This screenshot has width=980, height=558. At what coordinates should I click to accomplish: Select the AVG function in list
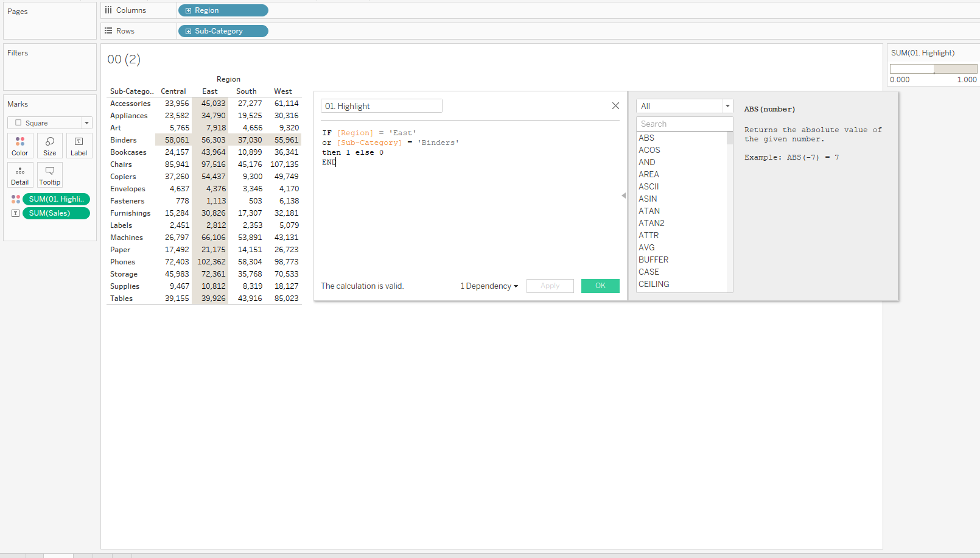[x=646, y=247]
